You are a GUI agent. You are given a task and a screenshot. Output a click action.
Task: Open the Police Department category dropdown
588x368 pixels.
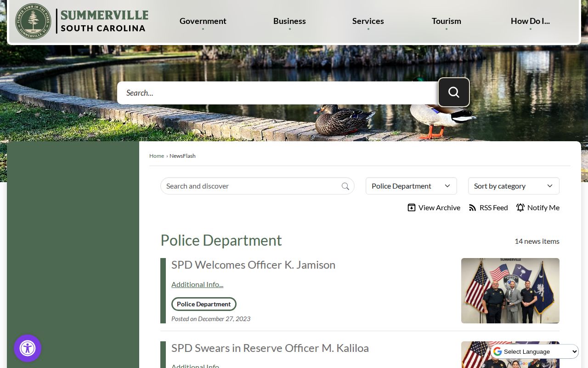point(411,186)
